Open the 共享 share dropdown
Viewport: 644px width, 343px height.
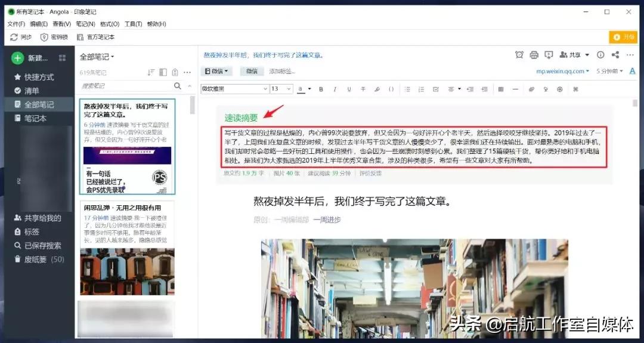click(575, 55)
